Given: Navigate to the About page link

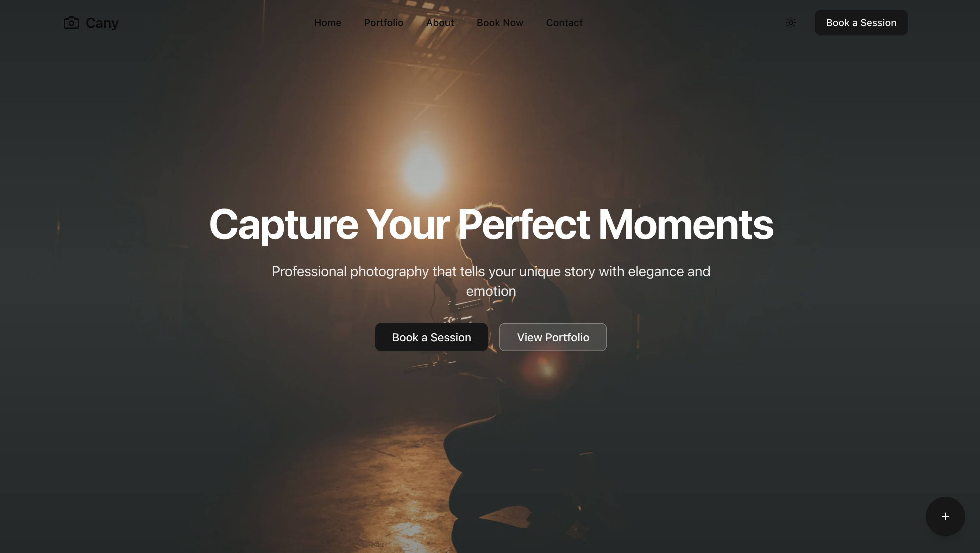Looking at the screenshot, I should 440,23.
